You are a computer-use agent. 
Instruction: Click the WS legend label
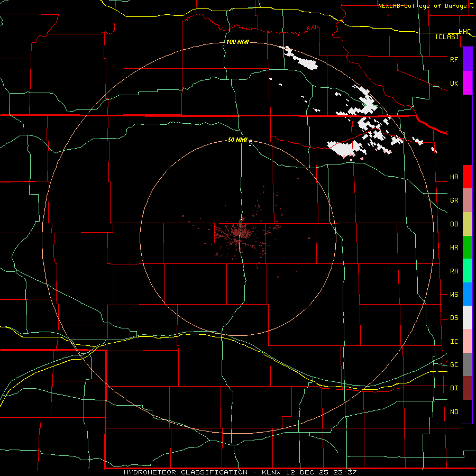tap(454, 295)
